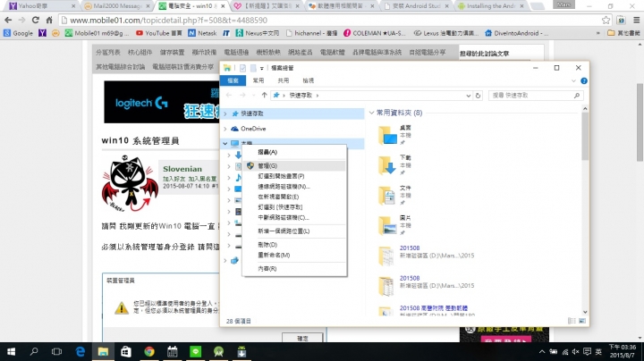Choose 刪除(D) in the context menu

tap(294, 245)
